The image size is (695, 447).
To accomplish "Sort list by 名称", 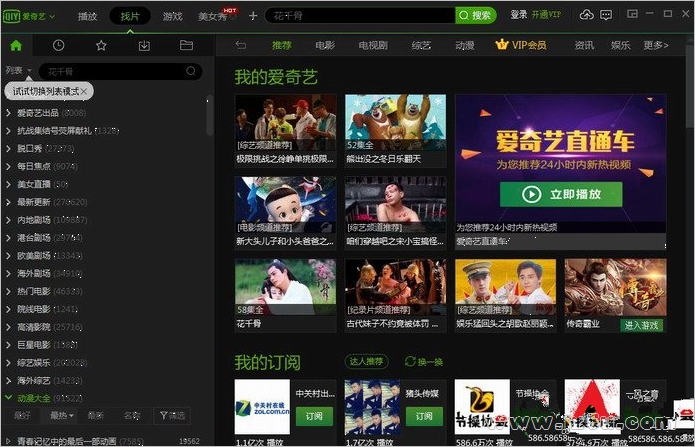I will pos(132,416).
